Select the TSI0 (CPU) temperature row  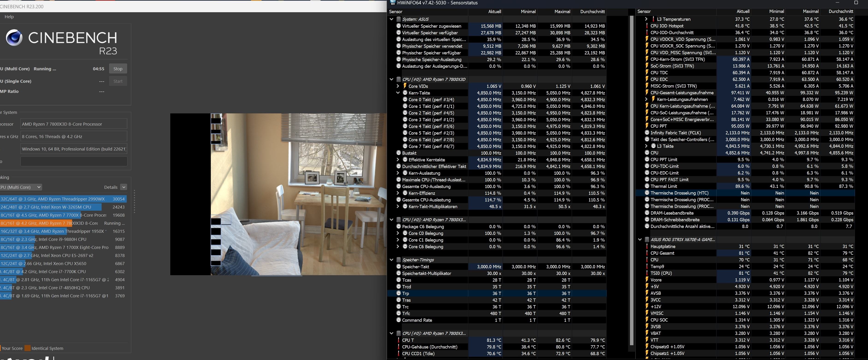point(745,273)
